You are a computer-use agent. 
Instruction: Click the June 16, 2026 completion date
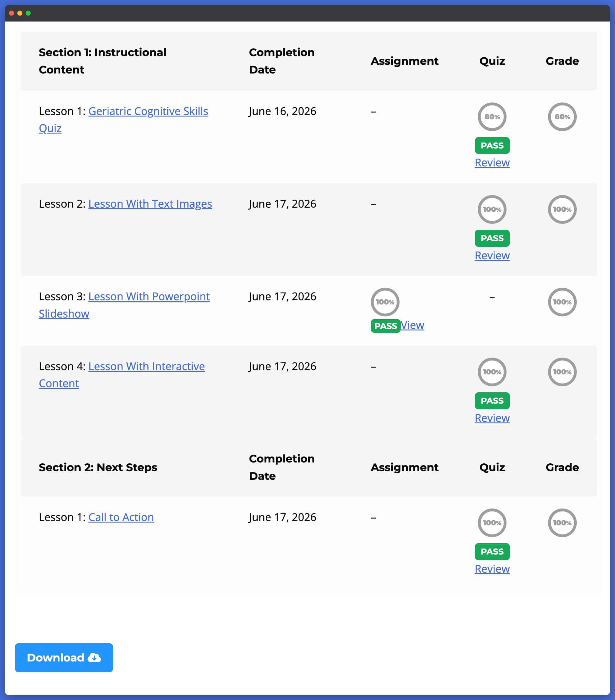coord(282,111)
